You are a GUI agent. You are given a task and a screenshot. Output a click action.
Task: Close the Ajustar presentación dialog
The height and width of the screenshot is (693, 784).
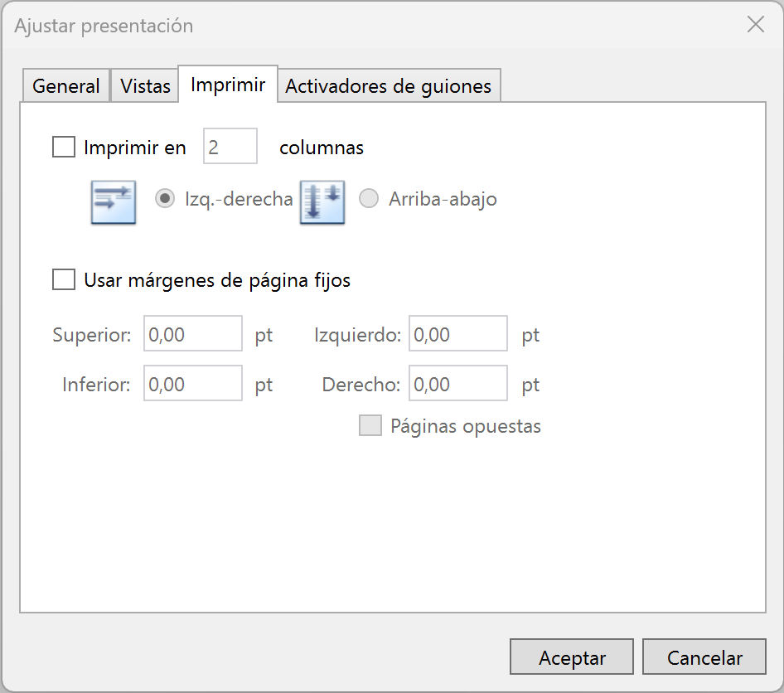(x=755, y=25)
